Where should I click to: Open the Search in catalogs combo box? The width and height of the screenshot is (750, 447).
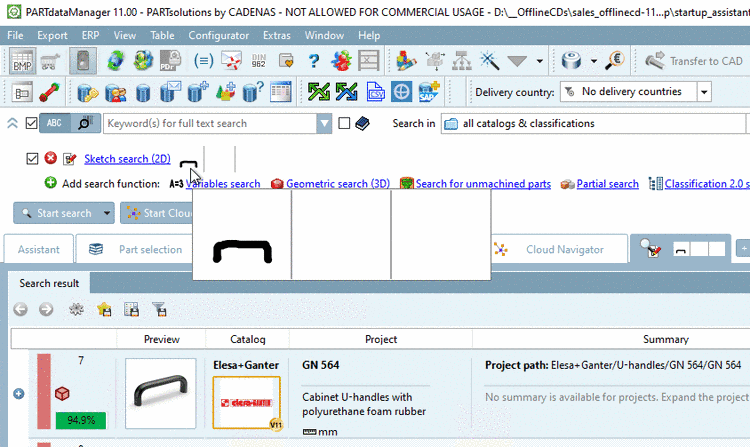pos(593,123)
